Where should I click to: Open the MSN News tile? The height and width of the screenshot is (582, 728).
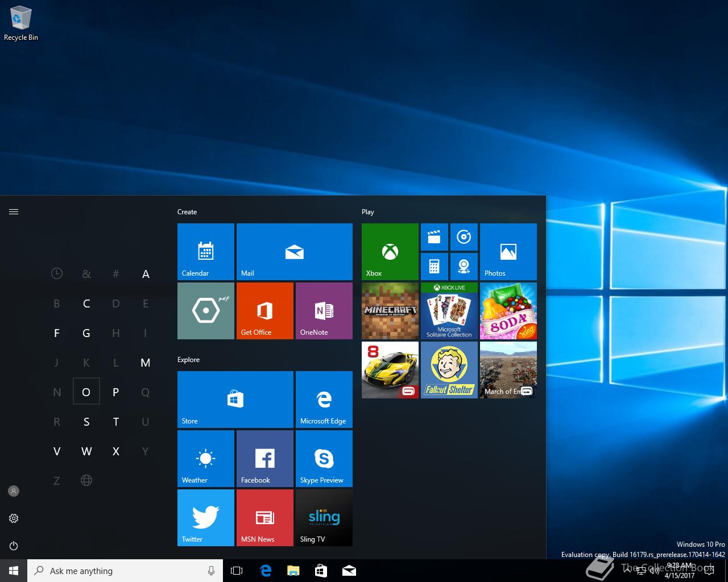(x=265, y=518)
